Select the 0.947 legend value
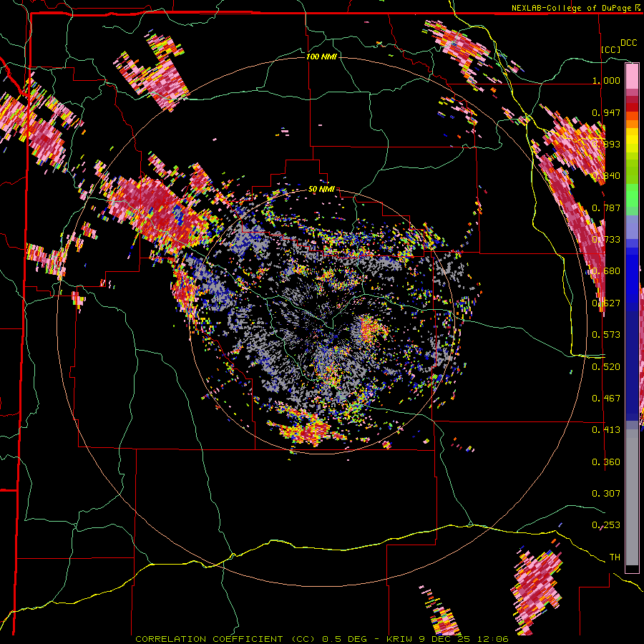 tap(606, 112)
